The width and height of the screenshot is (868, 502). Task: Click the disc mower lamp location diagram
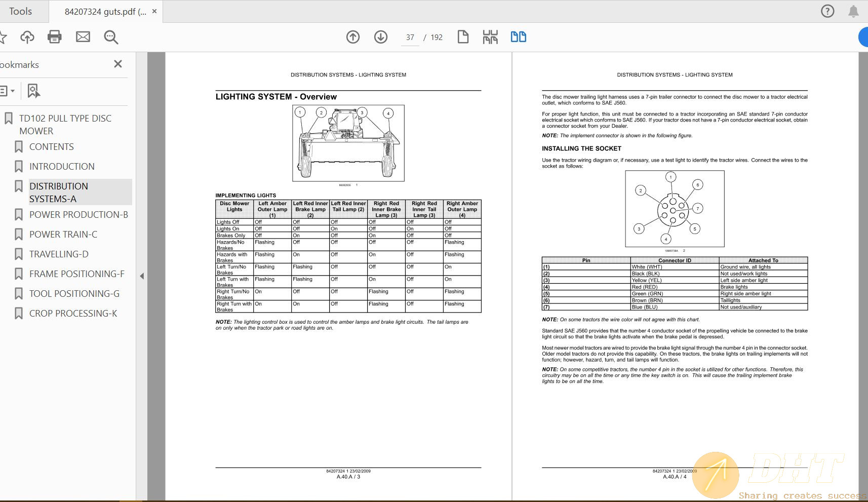coord(348,143)
